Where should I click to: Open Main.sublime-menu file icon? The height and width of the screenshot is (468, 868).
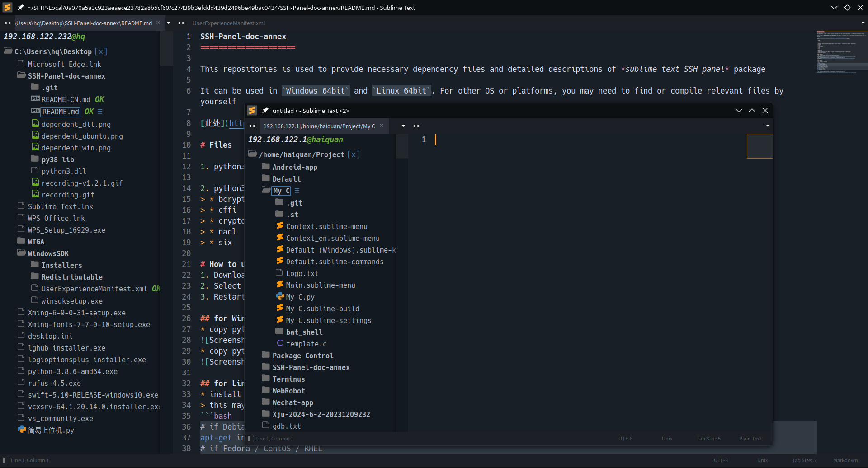pyautogui.click(x=280, y=284)
